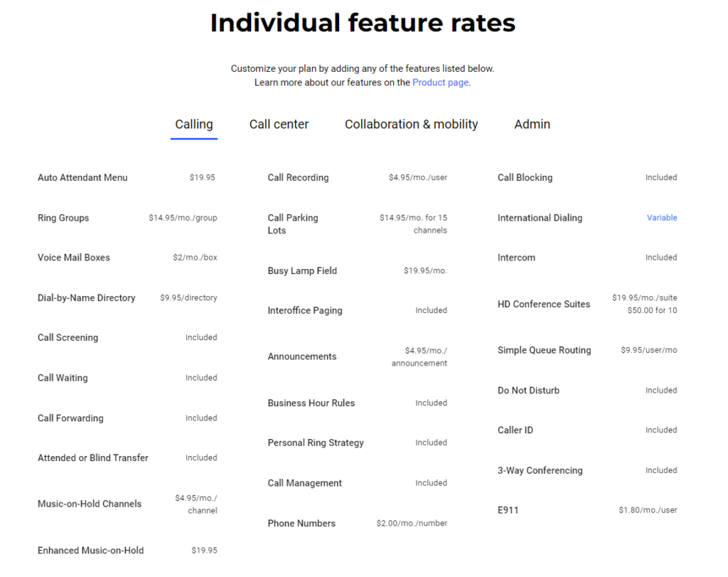Select the Call Parking Lots item

click(x=292, y=224)
